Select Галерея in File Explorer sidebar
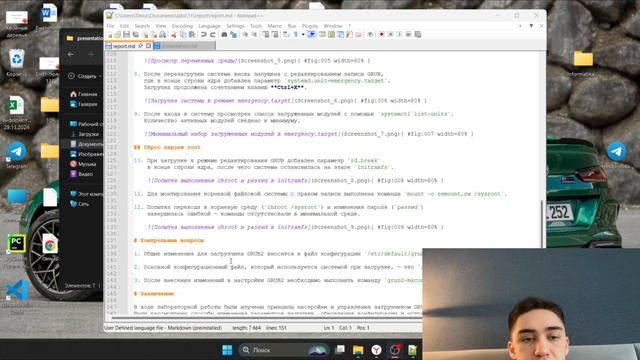640x360 pixels. tap(84, 104)
